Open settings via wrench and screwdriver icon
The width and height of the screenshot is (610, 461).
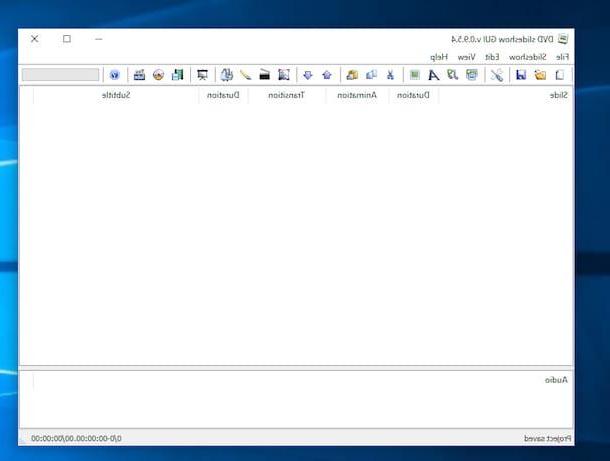pos(497,75)
